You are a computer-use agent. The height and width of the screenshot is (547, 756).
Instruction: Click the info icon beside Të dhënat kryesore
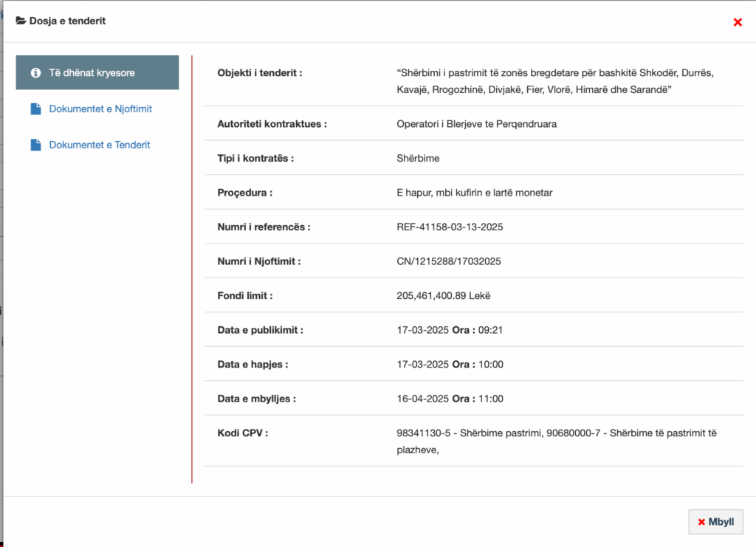click(x=35, y=72)
